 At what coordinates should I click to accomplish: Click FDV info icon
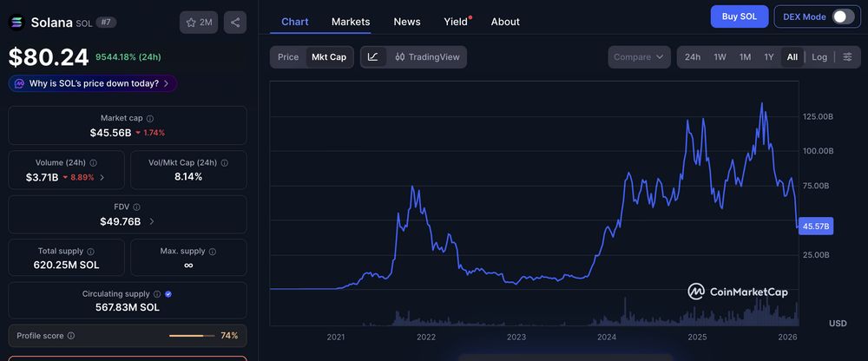(137, 207)
